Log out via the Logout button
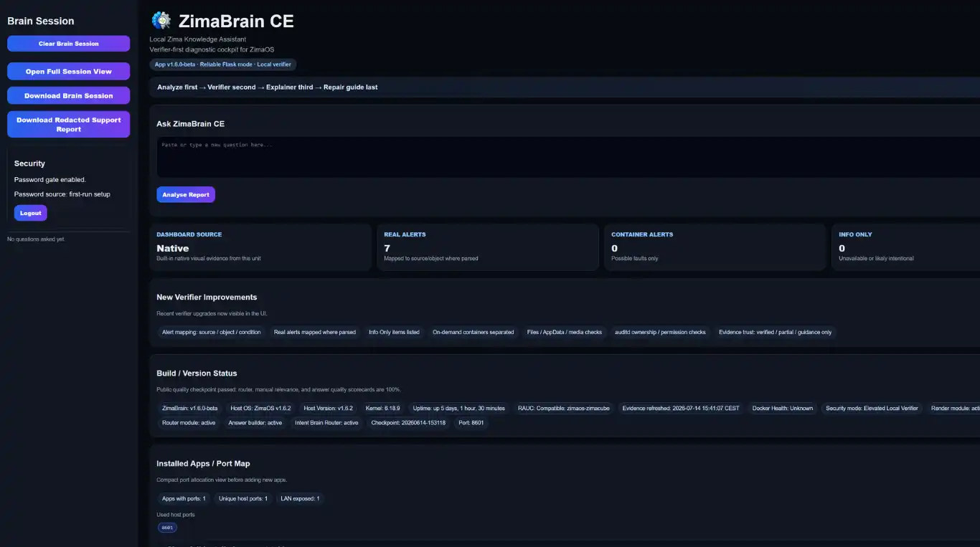 click(30, 213)
